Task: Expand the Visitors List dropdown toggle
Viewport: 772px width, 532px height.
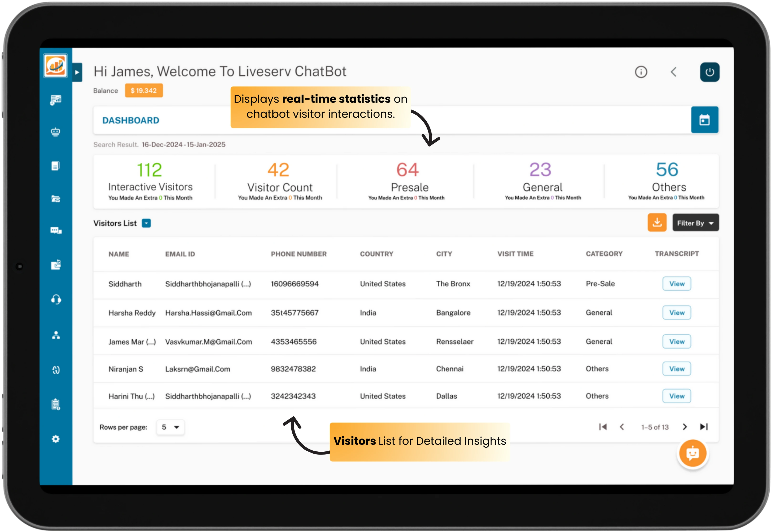Action: click(146, 223)
